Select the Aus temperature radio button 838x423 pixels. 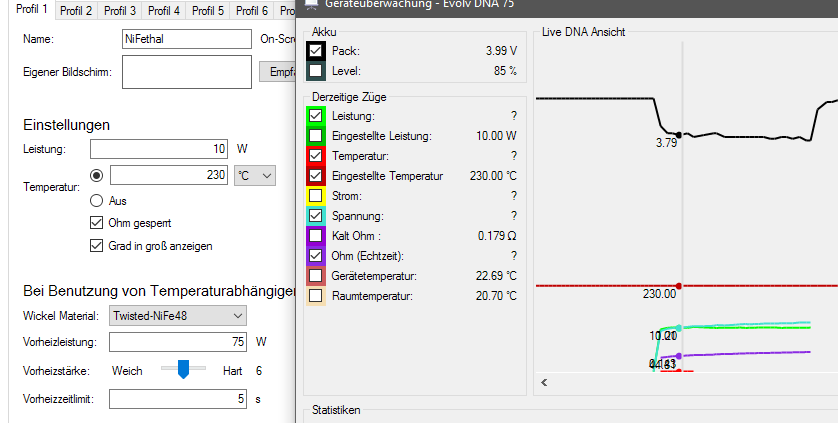point(97,200)
